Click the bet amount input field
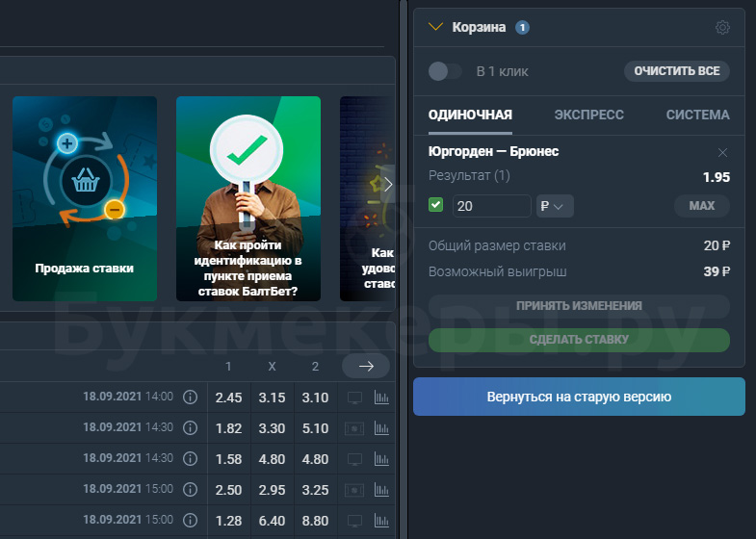The height and width of the screenshot is (539, 756). [490, 206]
